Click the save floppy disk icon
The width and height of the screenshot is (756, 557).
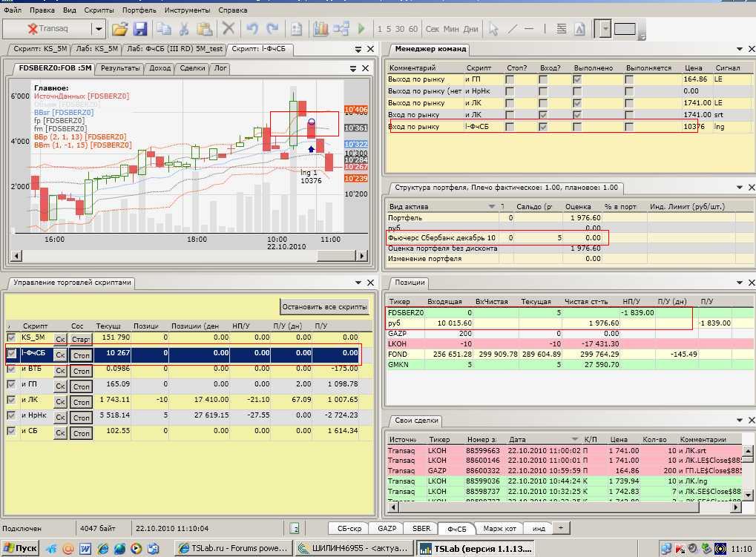tap(141, 29)
